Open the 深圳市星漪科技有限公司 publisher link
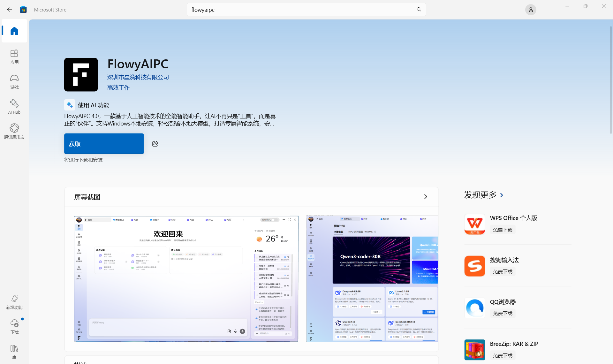Viewport: 613px width, 364px height. (138, 77)
